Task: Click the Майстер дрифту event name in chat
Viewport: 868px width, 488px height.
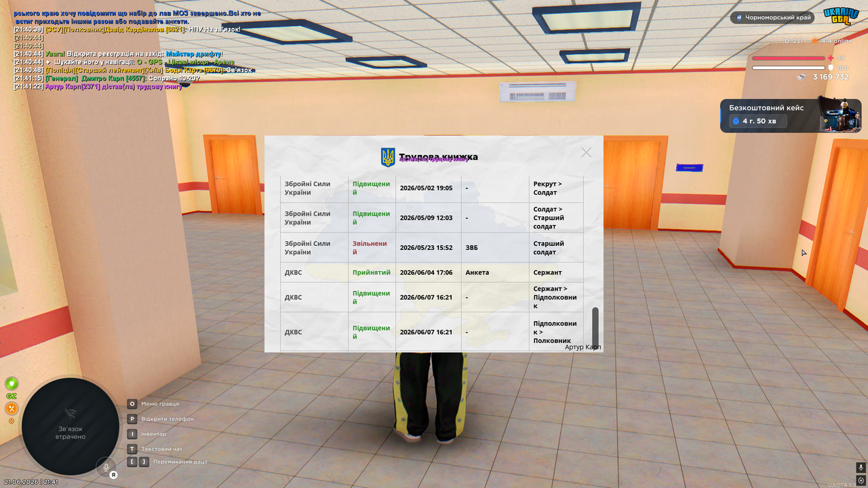Action: (x=194, y=54)
